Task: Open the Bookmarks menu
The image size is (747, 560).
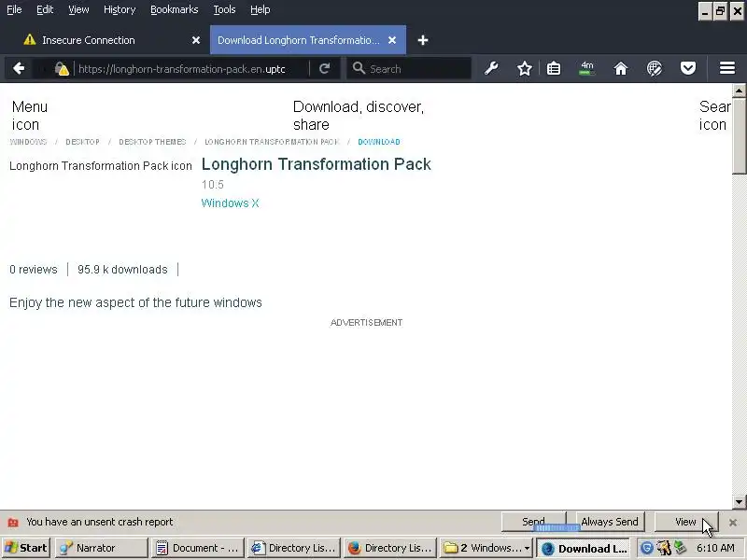Action: (x=175, y=9)
